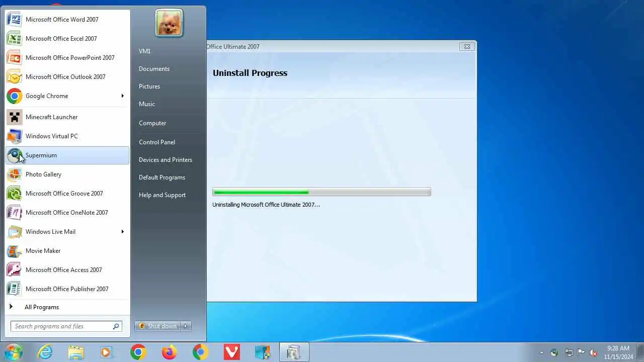Expand Google Chrome jump list arrow
Screen dimensions: 644x362
tap(122, 96)
